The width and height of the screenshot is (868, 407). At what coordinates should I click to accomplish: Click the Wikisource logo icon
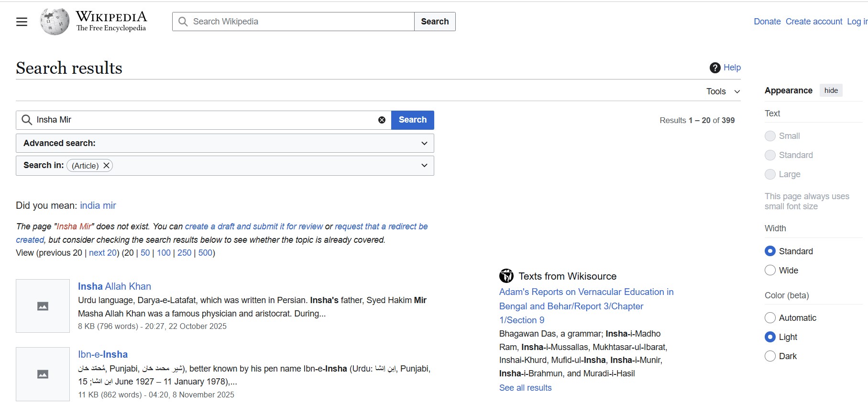[506, 276]
